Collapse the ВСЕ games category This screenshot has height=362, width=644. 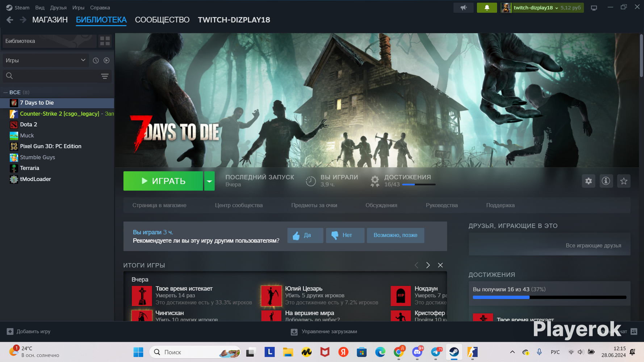(5, 93)
